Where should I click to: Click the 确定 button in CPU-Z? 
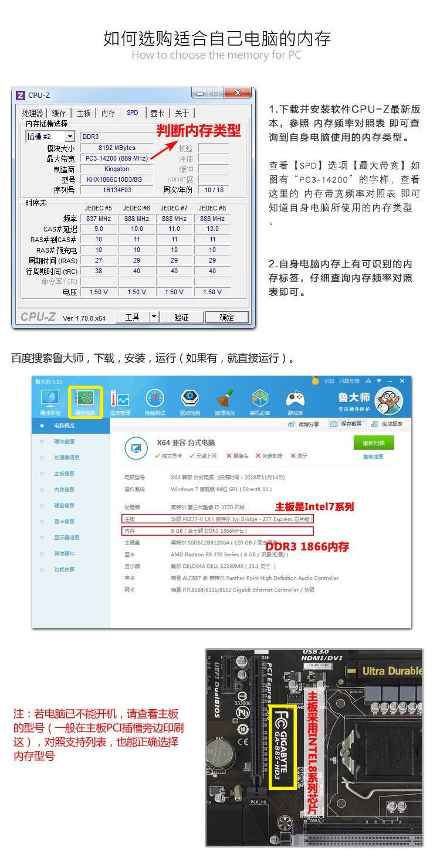[x=226, y=317]
